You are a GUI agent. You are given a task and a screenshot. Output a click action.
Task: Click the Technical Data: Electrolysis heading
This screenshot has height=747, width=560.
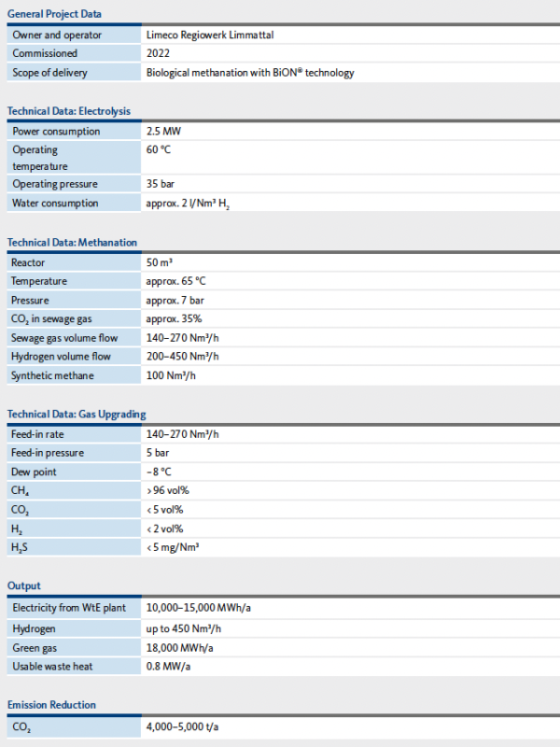click(69, 111)
